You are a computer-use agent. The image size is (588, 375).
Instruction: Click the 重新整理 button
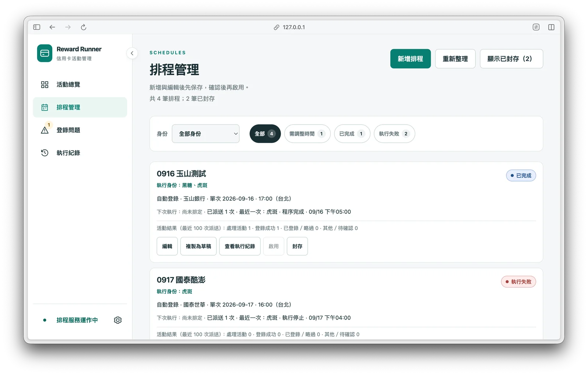tap(455, 59)
